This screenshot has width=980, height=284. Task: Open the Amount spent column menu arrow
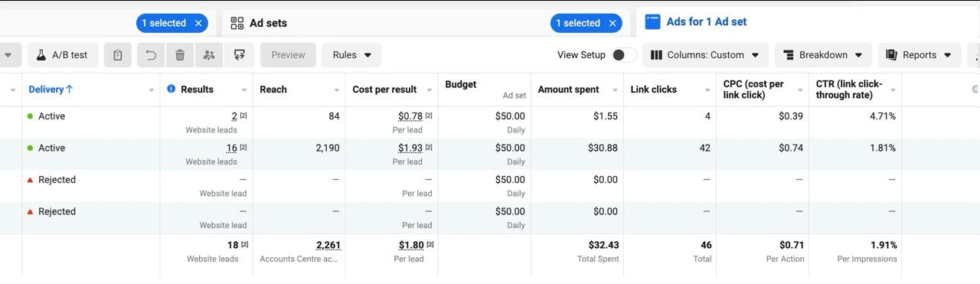(615, 90)
